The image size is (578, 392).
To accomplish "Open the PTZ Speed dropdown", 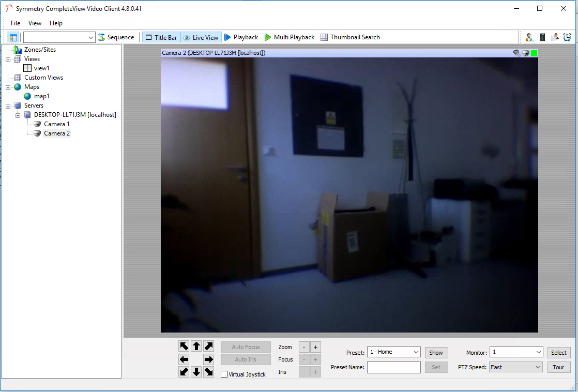I will tap(515, 367).
